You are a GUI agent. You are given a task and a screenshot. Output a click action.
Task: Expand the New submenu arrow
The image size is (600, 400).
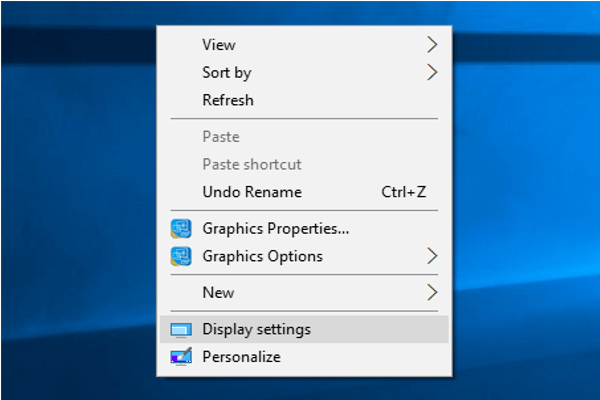click(x=432, y=292)
